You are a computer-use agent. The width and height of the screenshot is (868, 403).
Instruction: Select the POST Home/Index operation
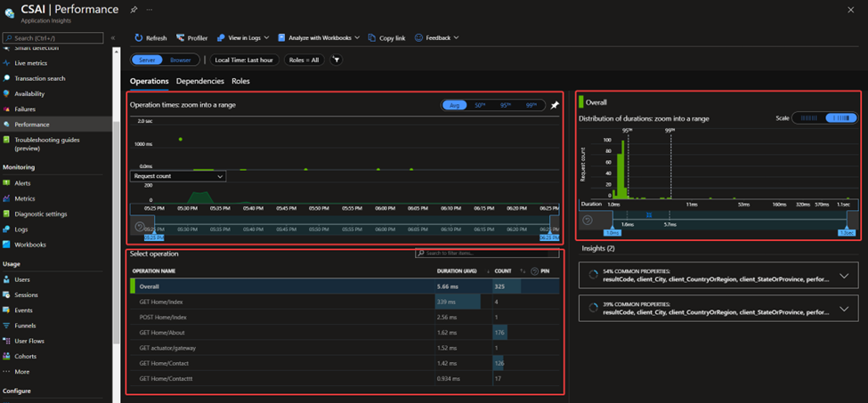click(345, 318)
